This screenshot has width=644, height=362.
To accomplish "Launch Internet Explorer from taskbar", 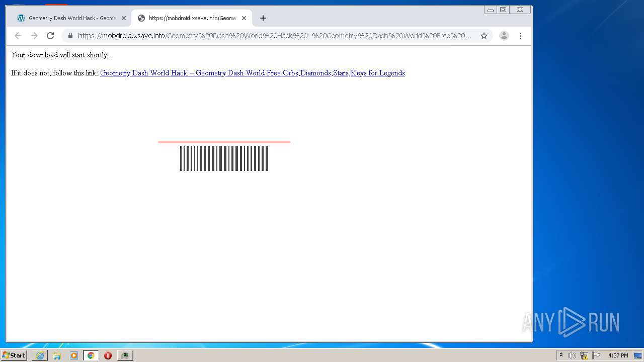I will click(x=40, y=355).
